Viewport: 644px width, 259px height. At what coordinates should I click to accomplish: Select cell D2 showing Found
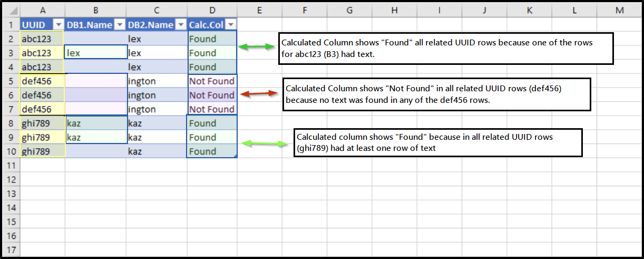click(212, 39)
